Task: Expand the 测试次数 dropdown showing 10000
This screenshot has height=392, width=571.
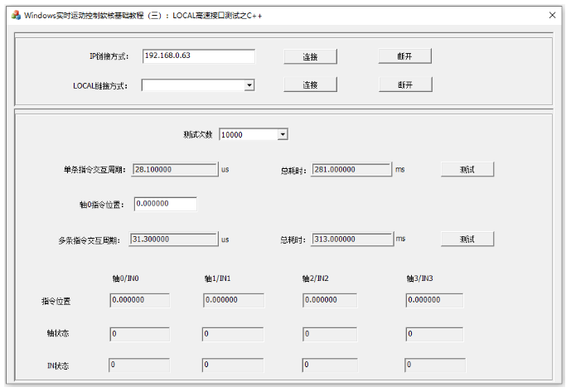Action: tap(283, 134)
